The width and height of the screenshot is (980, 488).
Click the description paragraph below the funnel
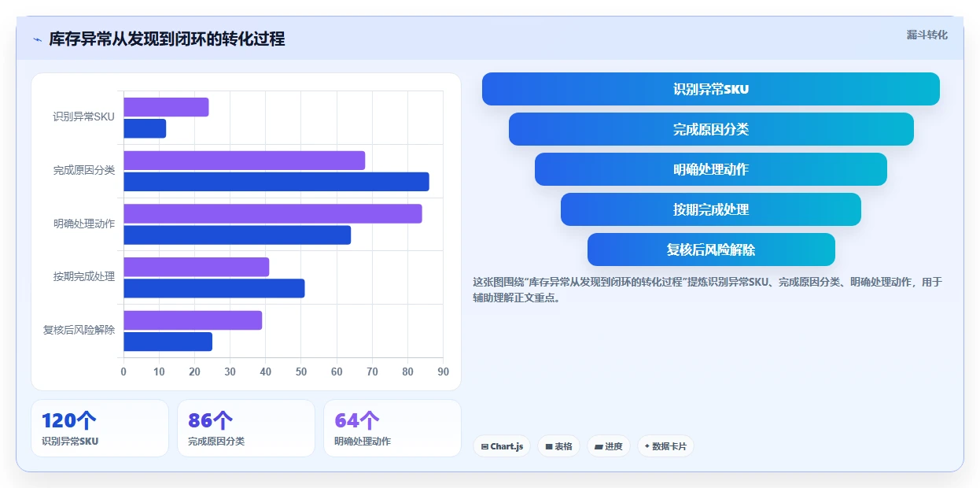(x=707, y=290)
